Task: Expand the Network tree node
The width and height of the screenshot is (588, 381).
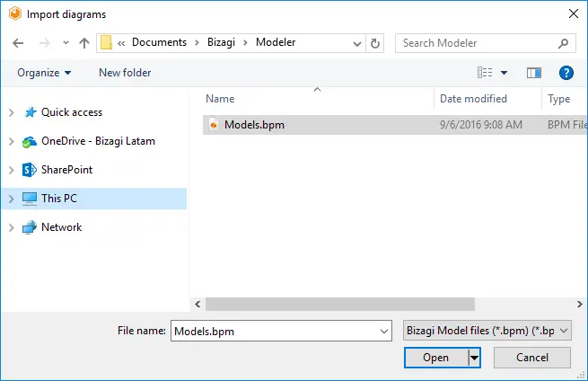Action: click(x=12, y=227)
